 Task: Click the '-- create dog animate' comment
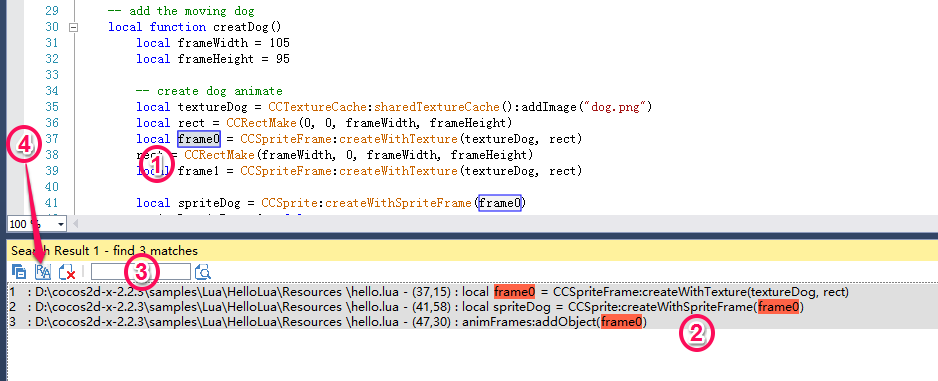click(209, 91)
